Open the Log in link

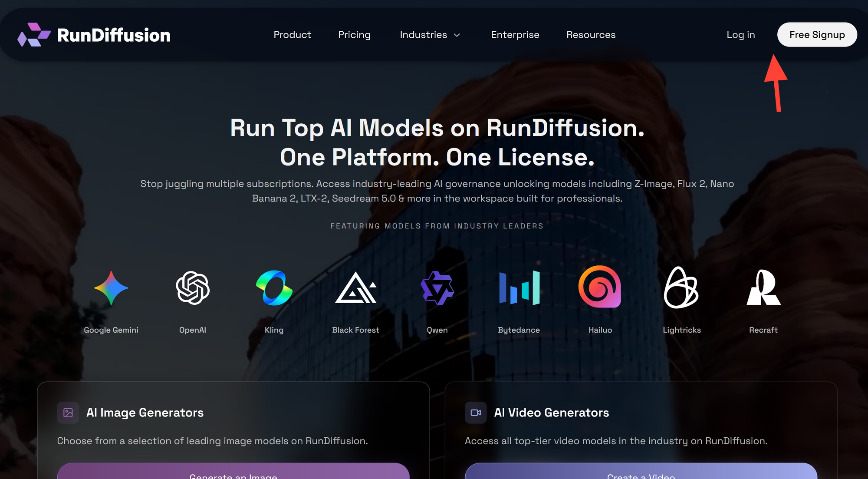click(740, 35)
